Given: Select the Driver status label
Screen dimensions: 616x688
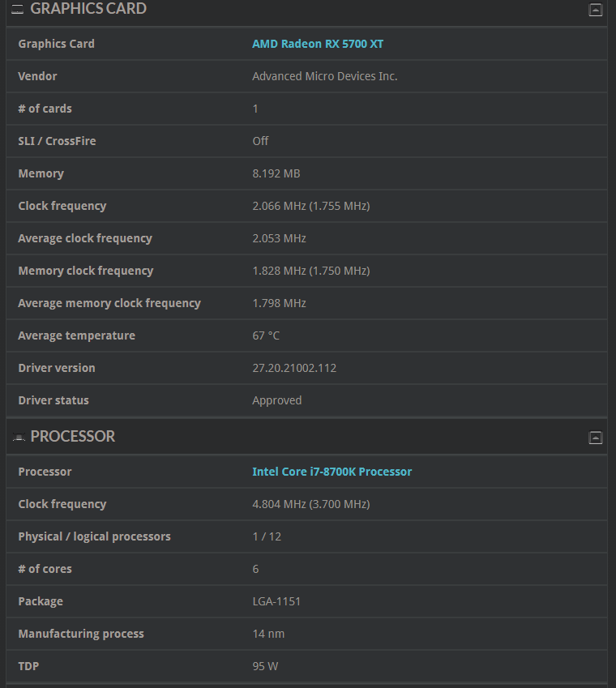Looking at the screenshot, I should 53,400.
